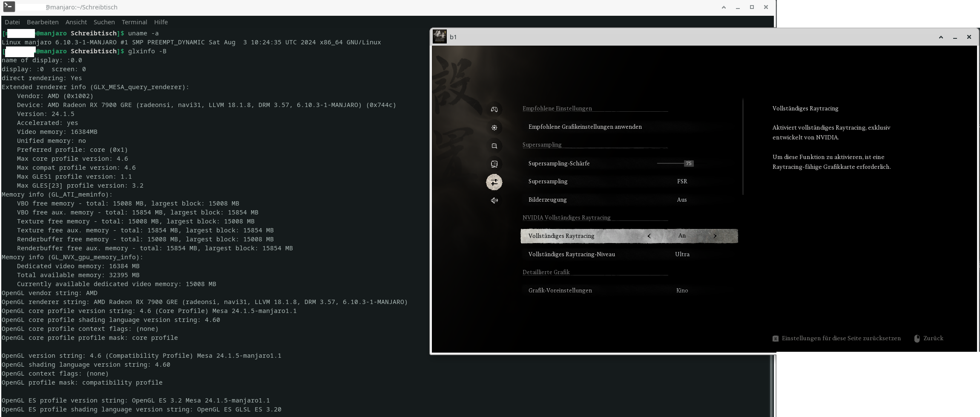Click the 'Vendor: AMD (0x1002)' line

(55, 96)
